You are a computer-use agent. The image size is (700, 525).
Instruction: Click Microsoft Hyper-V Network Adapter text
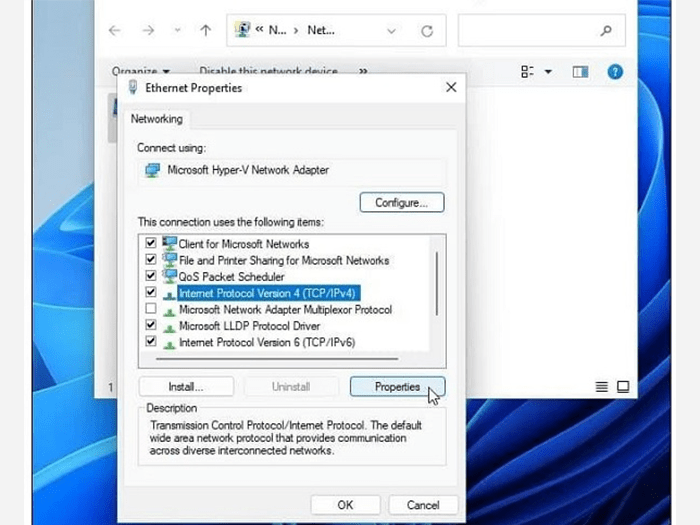[x=248, y=170]
